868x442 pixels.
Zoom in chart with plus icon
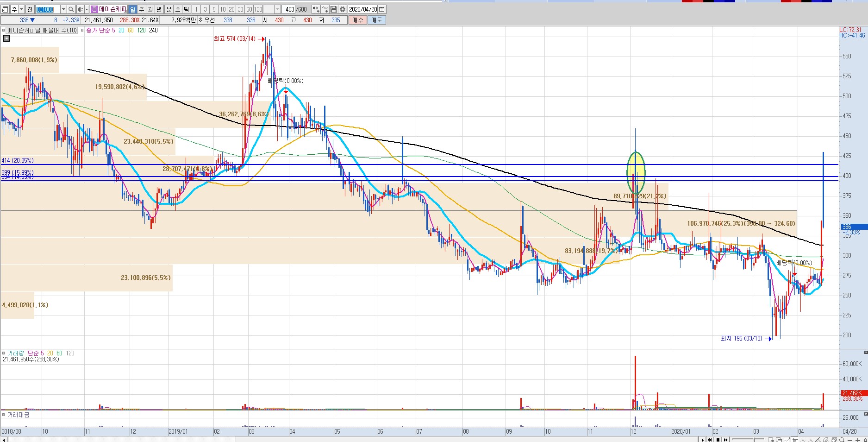[x=858, y=440]
